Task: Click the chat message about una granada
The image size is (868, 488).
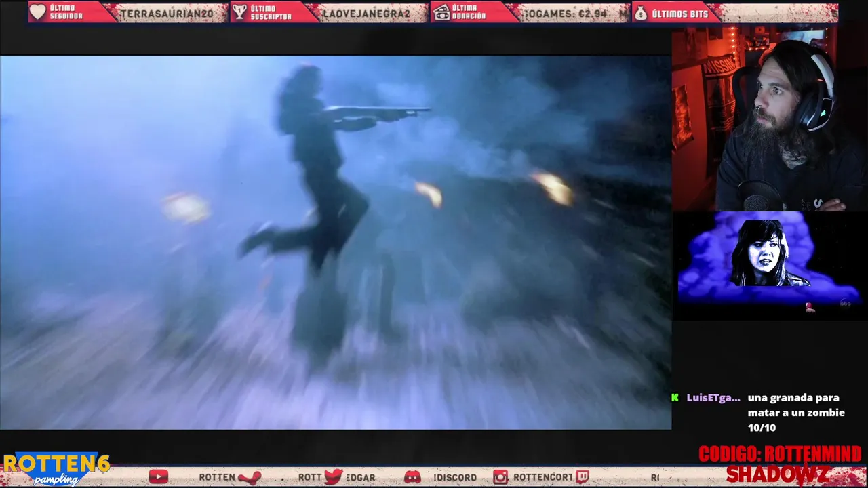Action: coord(796,413)
